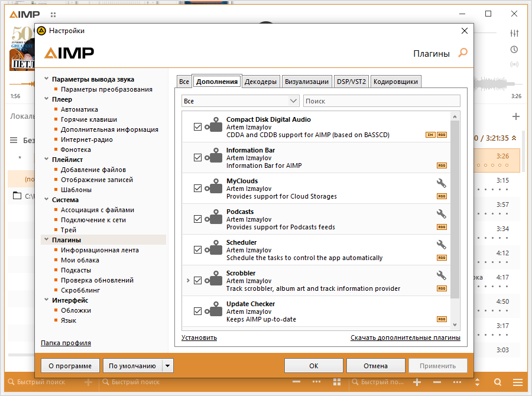
Task: Click the playback seek bar in main window
Action: 22,84
